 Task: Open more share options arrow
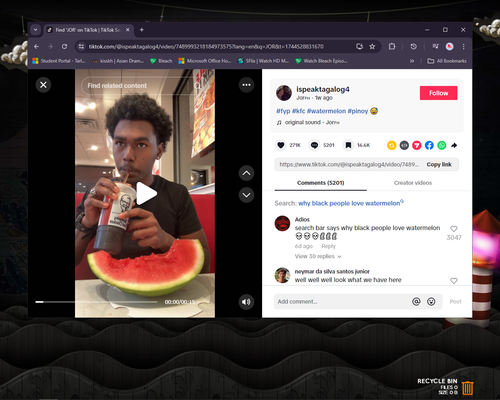pyautogui.click(x=454, y=145)
